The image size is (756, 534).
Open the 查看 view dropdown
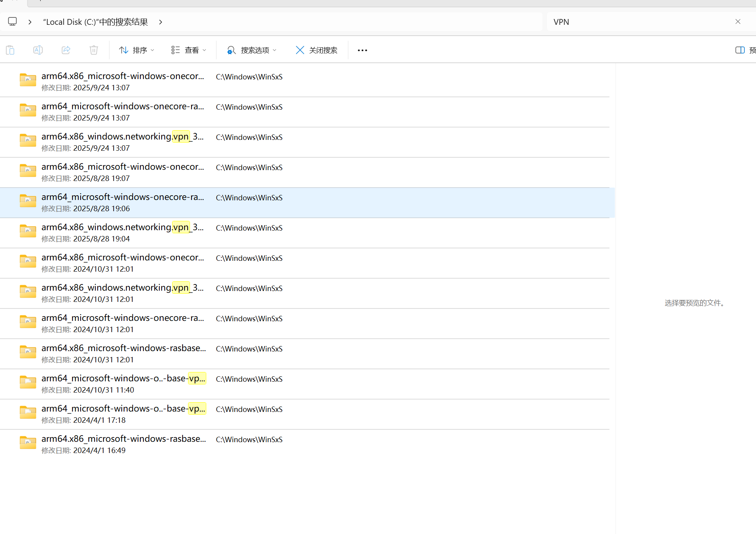click(x=189, y=50)
